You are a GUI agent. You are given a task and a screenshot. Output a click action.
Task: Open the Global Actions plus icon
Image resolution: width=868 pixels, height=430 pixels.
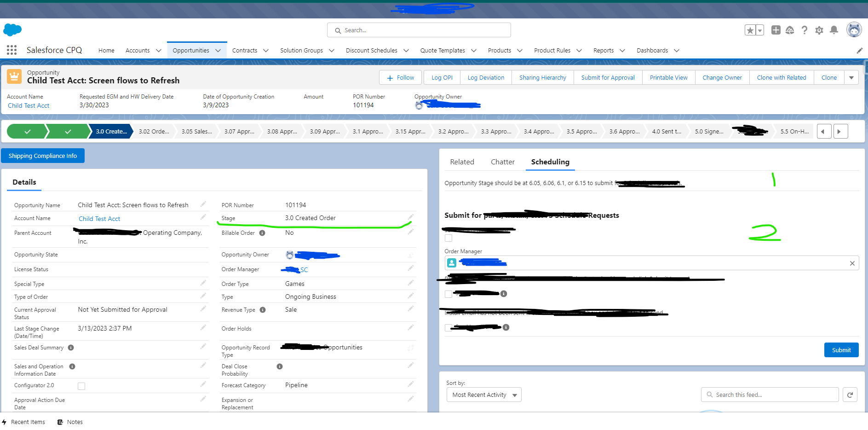pos(776,30)
